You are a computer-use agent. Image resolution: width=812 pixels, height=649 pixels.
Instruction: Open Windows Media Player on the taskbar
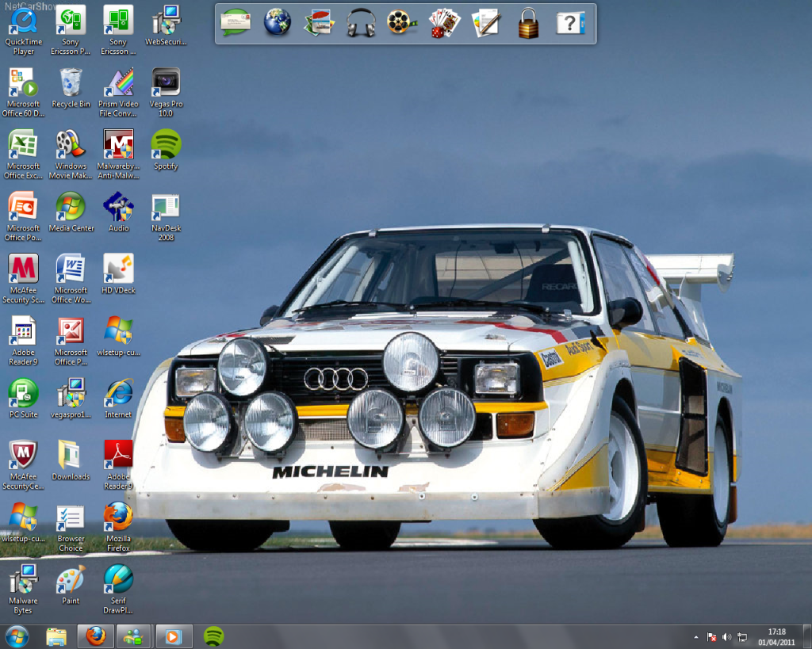click(174, 636)
